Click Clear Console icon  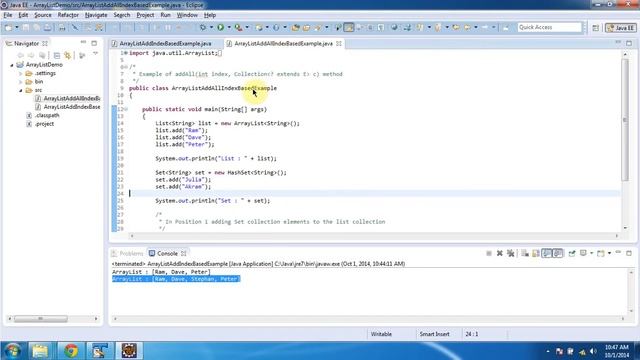click(525, 253)
